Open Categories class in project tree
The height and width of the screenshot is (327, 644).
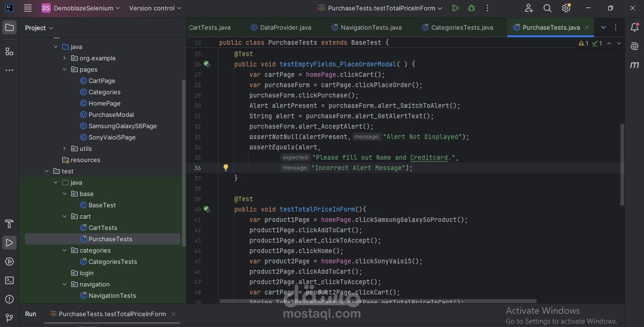tap(100, 92)
